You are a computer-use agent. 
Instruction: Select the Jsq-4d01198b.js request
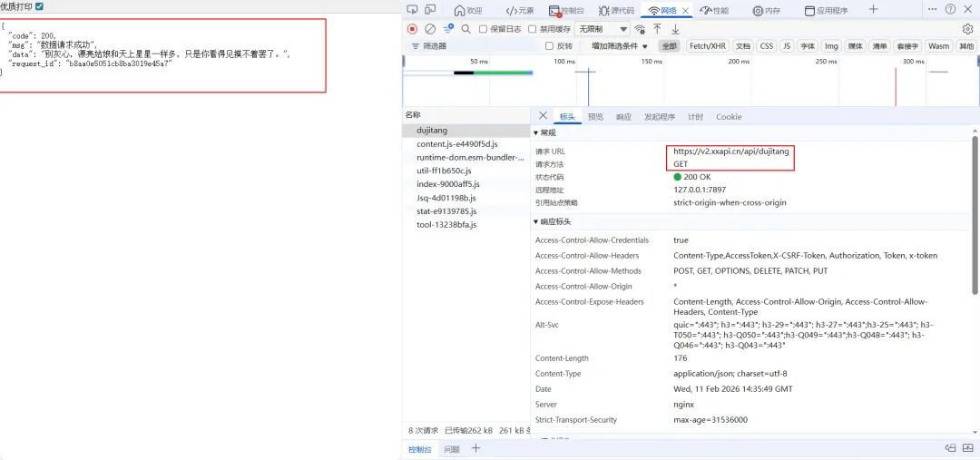coord(466,198)
